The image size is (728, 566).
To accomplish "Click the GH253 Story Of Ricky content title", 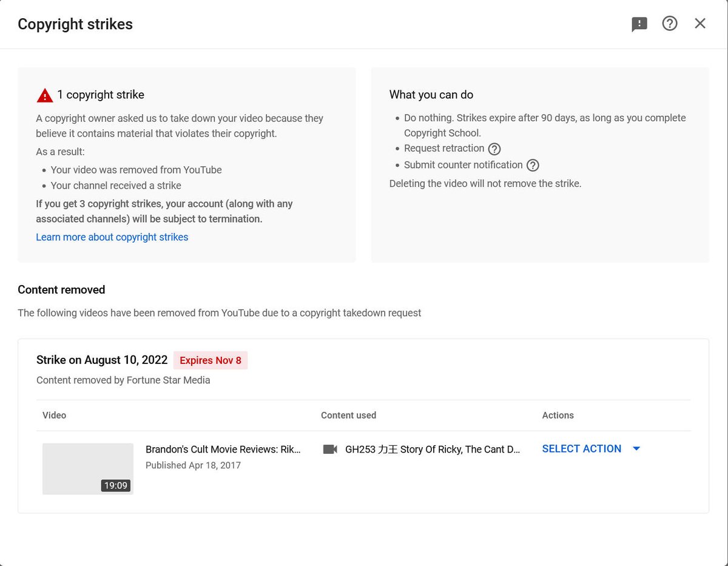I will [433, 450].
